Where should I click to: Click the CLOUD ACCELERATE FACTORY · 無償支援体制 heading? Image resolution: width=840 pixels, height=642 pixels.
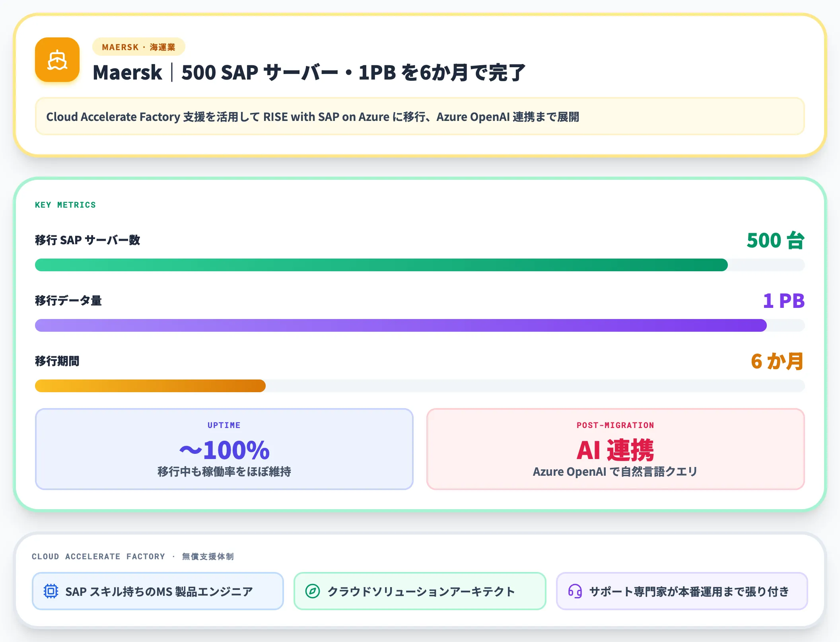coord(133,556)
